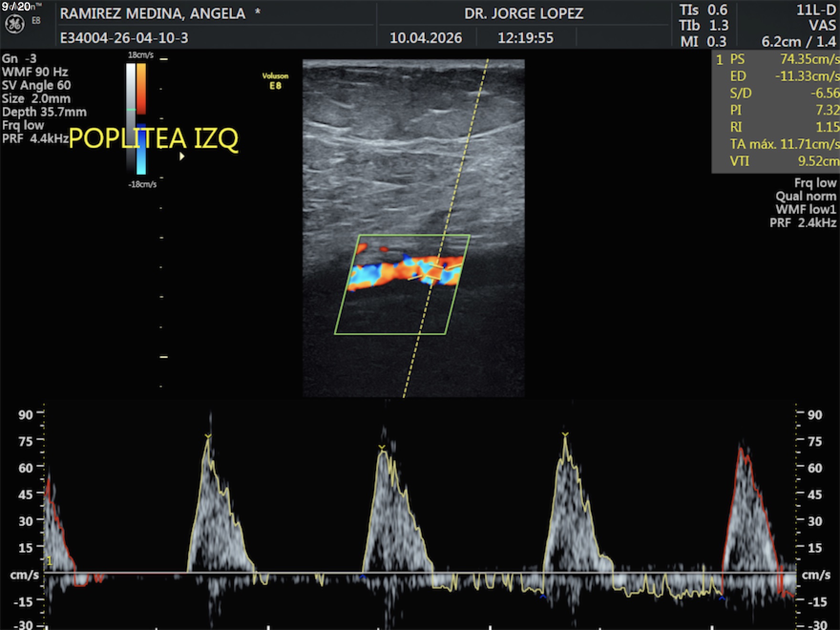This screenshot has width=840, height=630.
Task: Click the GE logo icon
Action: 14,24
